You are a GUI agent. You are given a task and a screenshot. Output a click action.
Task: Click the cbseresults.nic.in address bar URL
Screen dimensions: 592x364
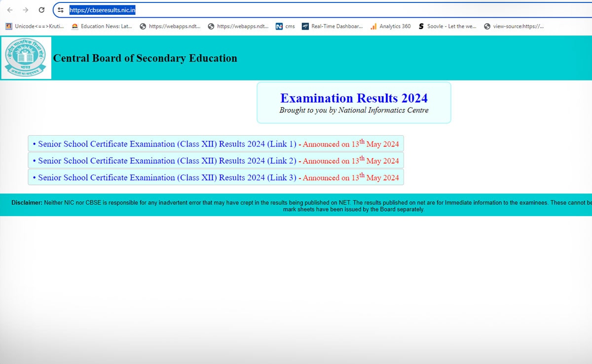tap(102, 10)
